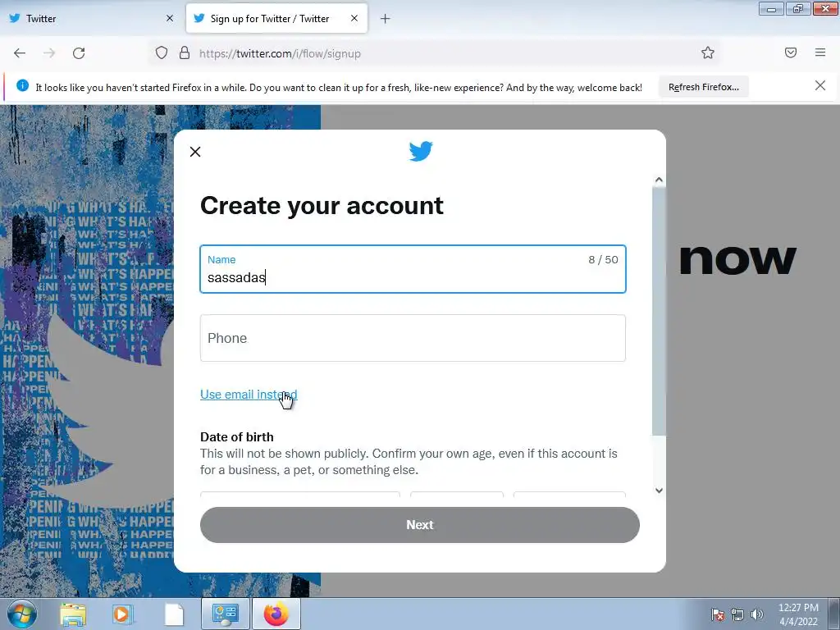The width and height of the screenshot is (840, 630).
Task: Click the Refresh Firefox button
Action: coord(703,87)
